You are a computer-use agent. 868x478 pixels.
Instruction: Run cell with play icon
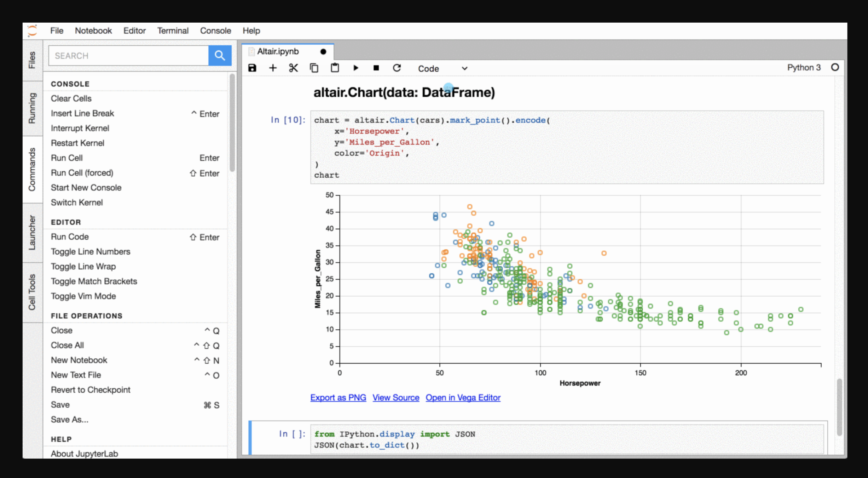[x=355, y=68]
